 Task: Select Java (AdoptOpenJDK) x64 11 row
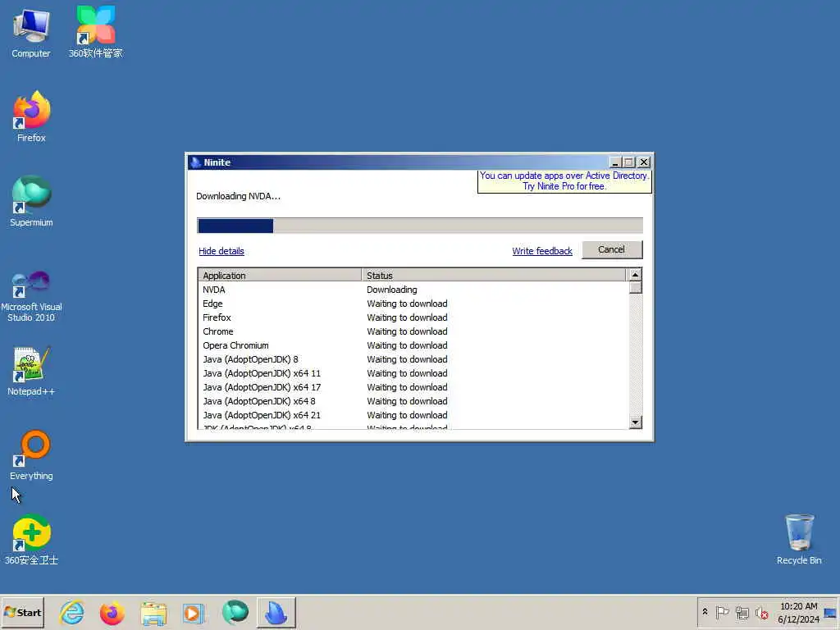pyautogui.click(x=413, y=373)
